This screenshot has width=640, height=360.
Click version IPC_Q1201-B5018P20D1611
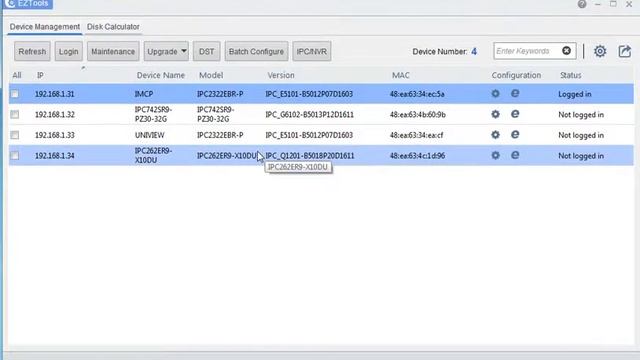click(309, 156)
